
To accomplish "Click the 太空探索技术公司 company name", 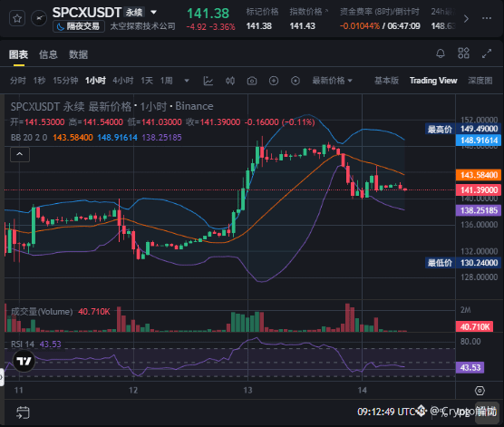I will click(x=142, y=26).
